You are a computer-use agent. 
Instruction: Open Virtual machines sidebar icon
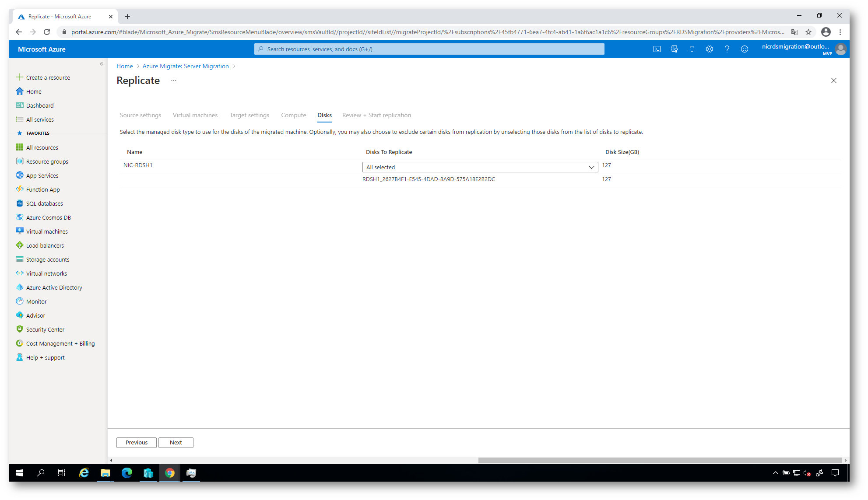click(x=20, y=231)
